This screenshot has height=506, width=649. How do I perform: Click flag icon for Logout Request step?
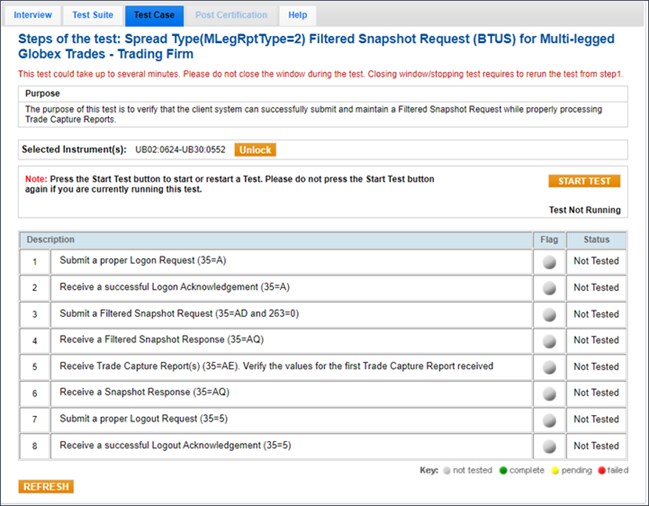tap(548, 419)
